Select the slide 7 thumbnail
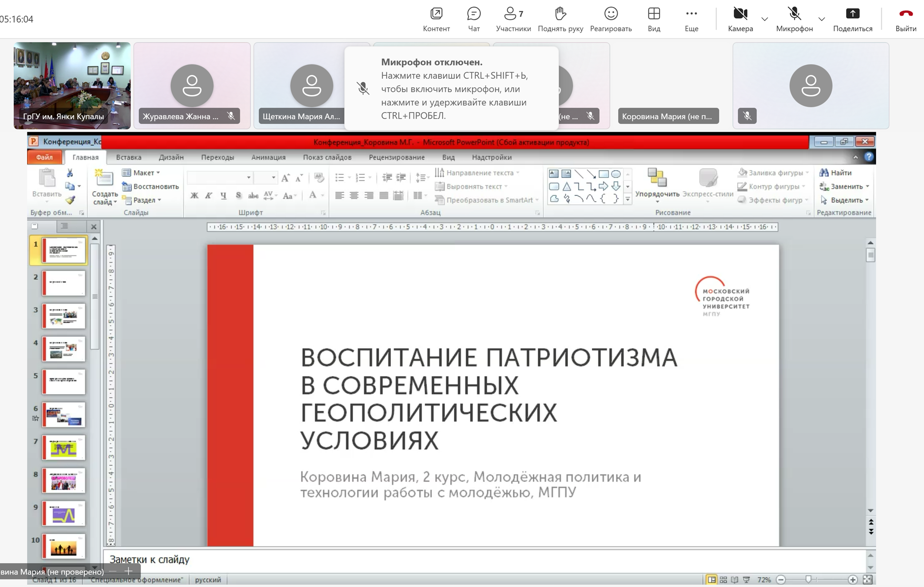 point(63,448)
